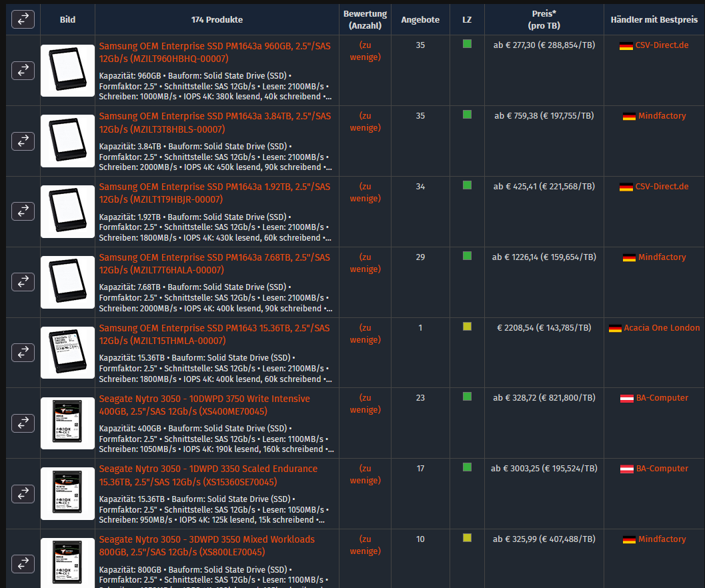Viewport: 705px width, 588px height.
Task: Add PM1643a 960GB to comparison list
Action: (x=23, y=71)
